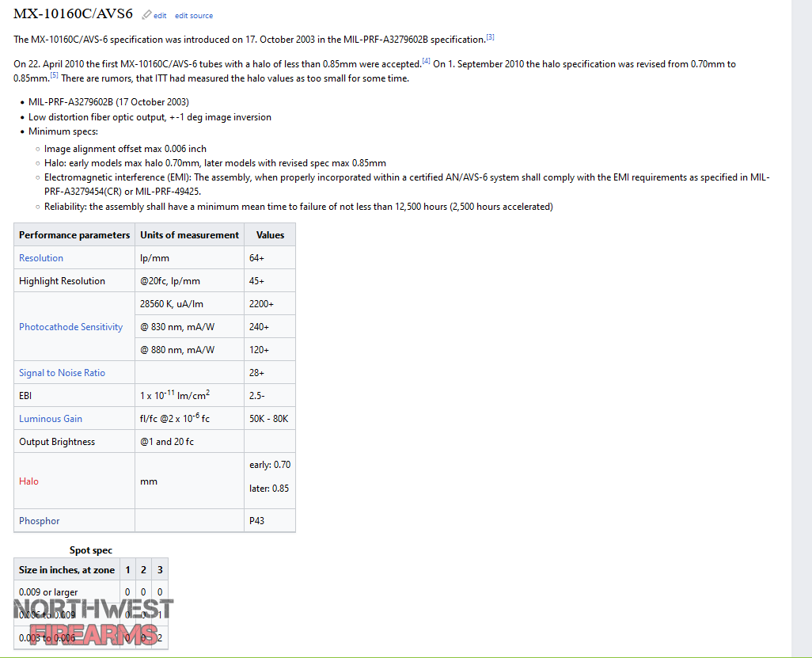Click the red Halo link

pos(28,481)
